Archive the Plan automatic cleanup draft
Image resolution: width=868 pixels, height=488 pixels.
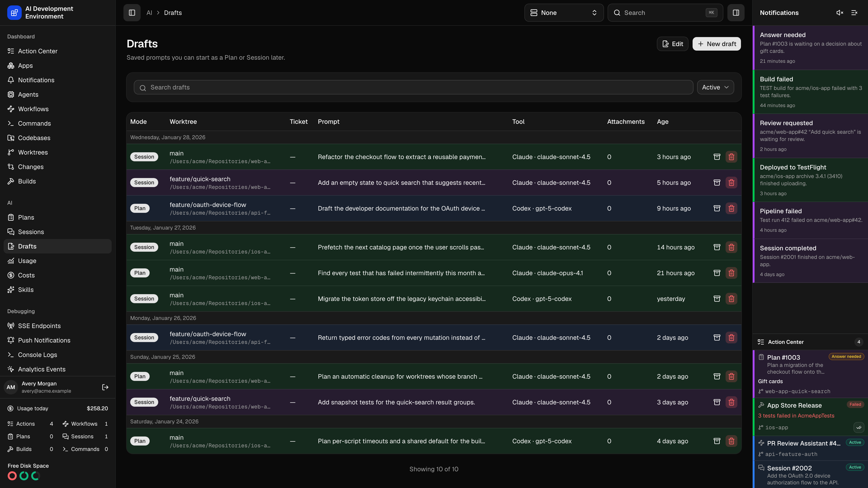click(717, 377)
